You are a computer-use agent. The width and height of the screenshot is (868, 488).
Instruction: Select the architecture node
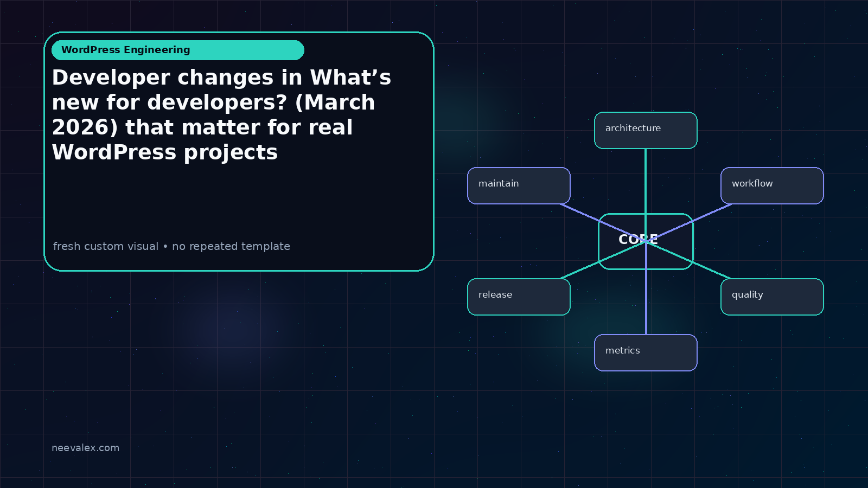click(x=646, y=130)
